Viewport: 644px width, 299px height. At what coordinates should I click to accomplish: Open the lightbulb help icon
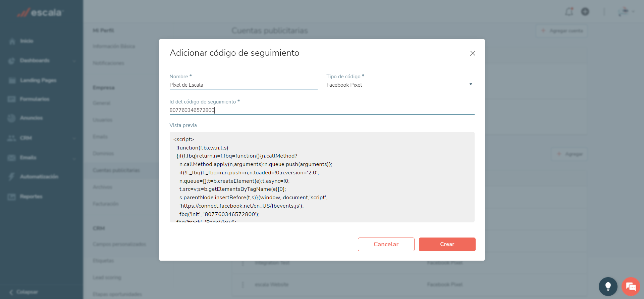[608, 286]
